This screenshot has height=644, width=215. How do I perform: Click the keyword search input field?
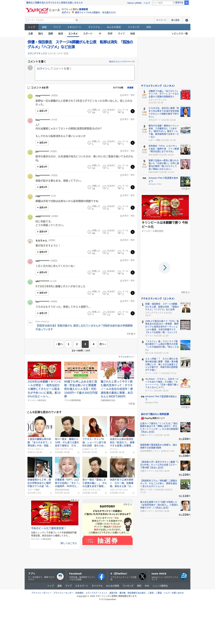click(x=50, y=20)
